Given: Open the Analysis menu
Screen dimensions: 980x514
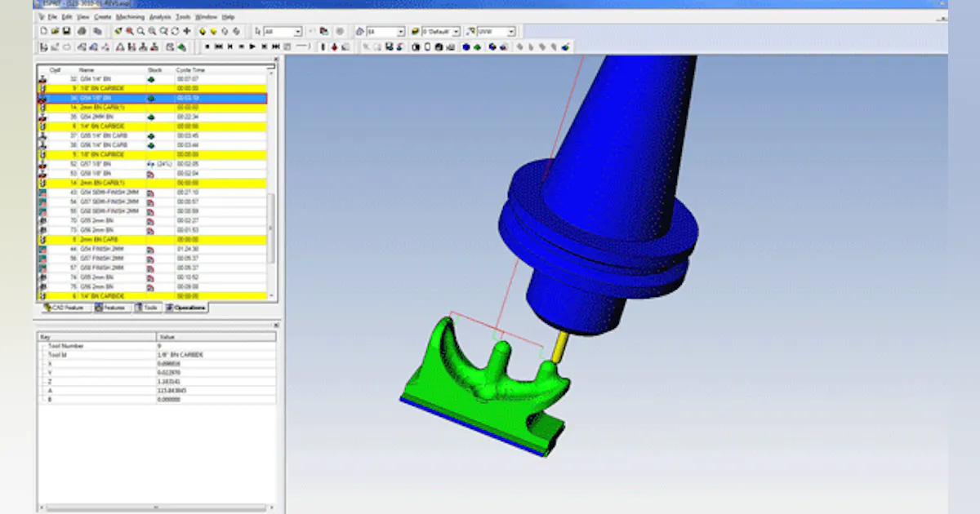Looking at the screenshot, I should (x=160, y=17).
